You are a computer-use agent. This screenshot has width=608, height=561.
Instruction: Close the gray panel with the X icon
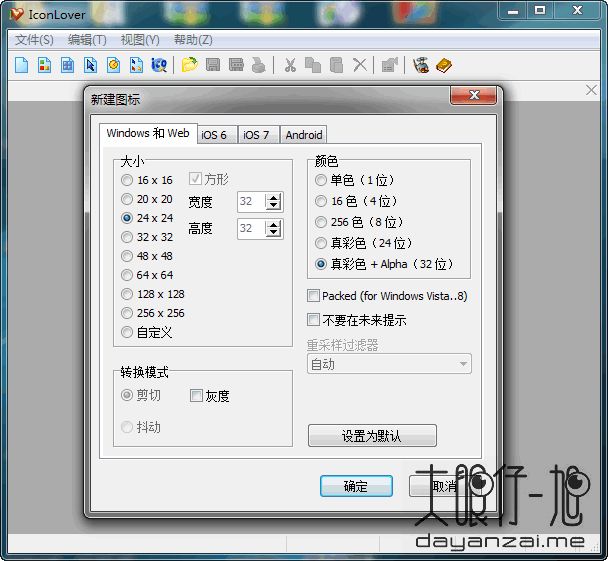pos(591,90)
